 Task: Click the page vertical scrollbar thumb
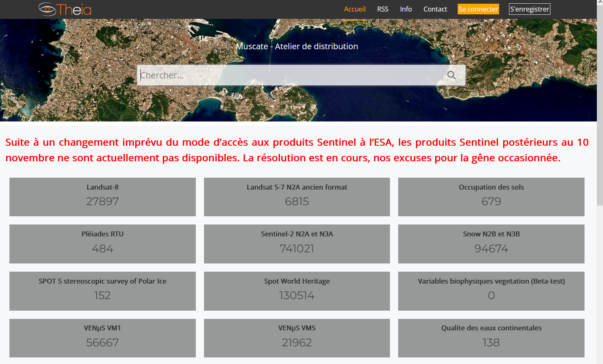(x=600, y=106)
